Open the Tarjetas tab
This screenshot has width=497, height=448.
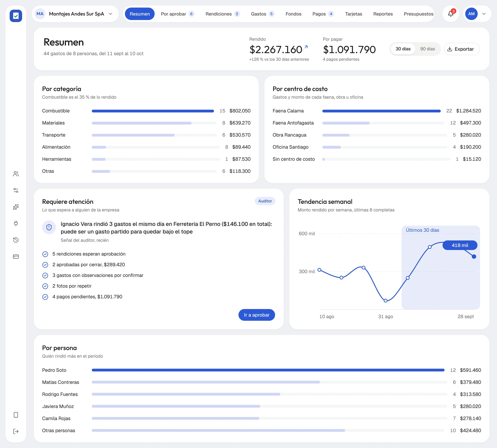pos(353,14)
